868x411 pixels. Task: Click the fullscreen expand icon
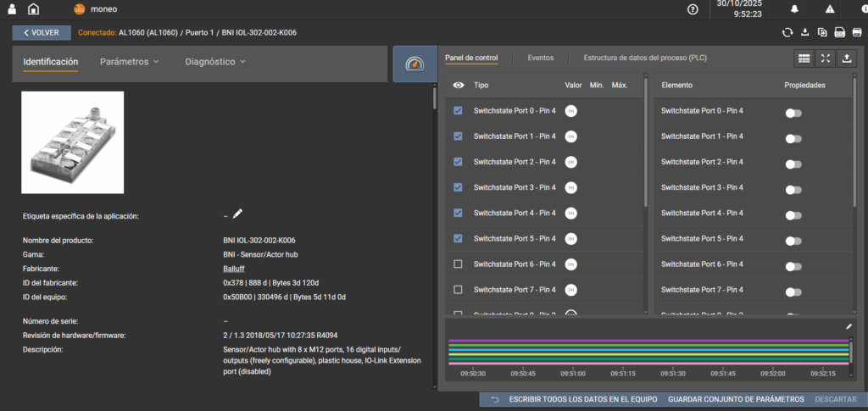(825, 58)
